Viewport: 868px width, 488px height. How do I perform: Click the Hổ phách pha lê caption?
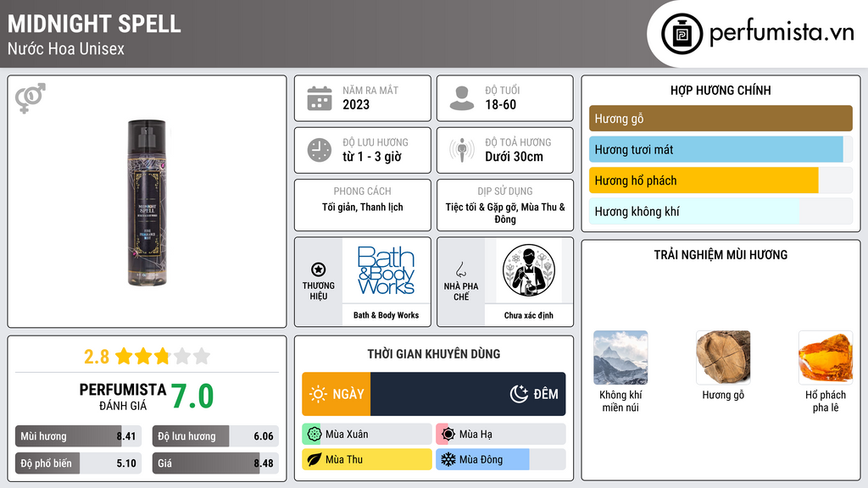click(x=826, y=401)
